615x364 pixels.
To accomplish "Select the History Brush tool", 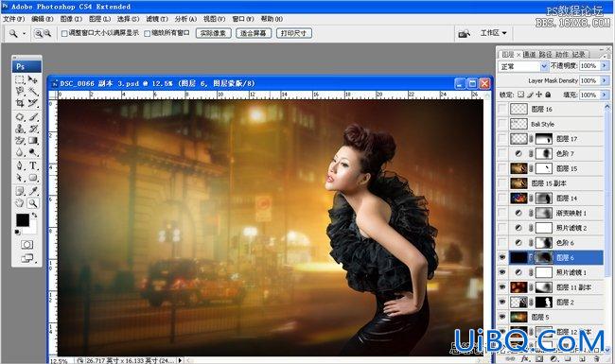I will click(33, 129).
